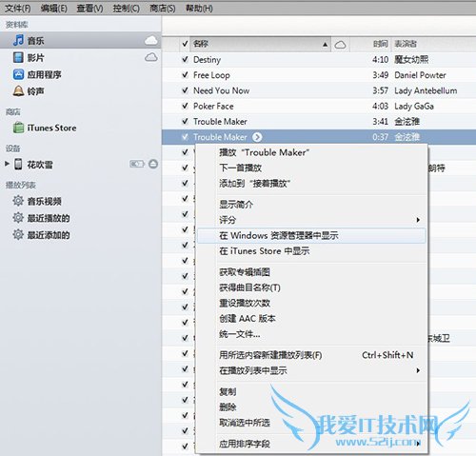Open the 最近添加的 playlist gear icon
The image size is (476, 456).
pyautogui.click(x=18, y=234)
